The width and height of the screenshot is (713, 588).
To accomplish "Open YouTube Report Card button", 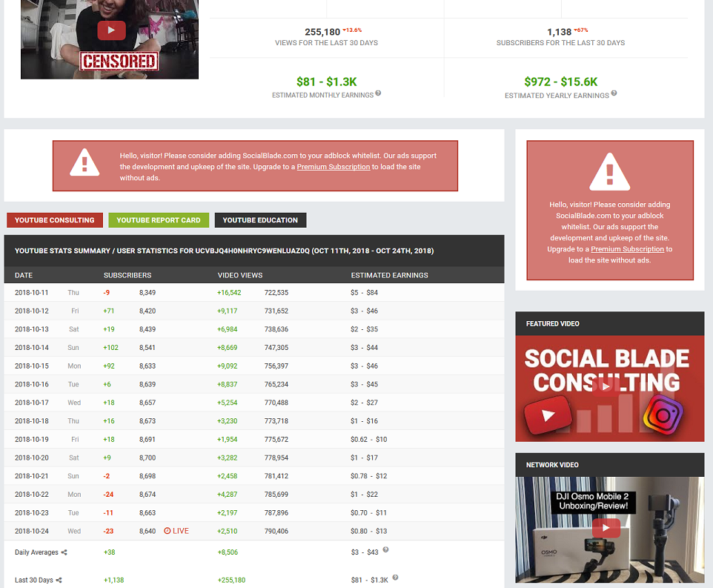I will tap(159, 220).
